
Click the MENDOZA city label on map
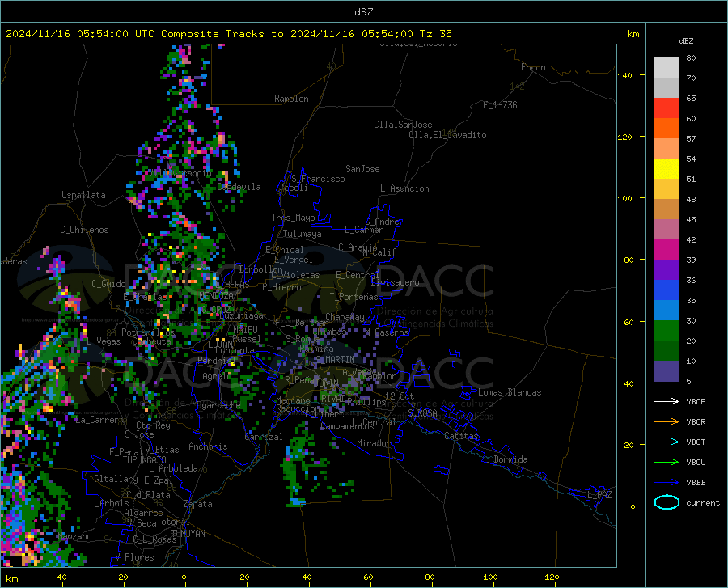(x=216, y=296)
